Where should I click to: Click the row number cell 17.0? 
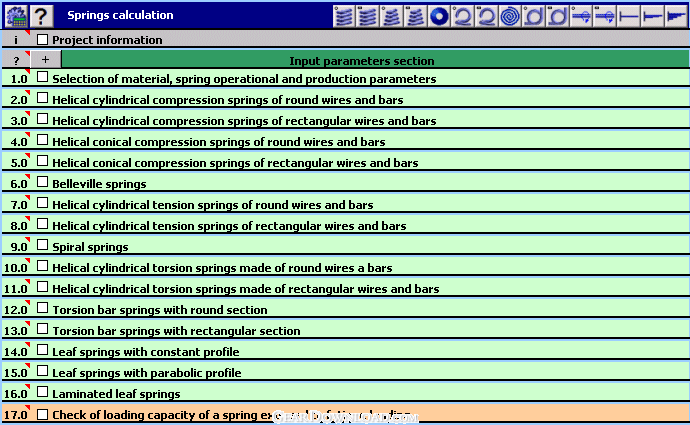pos(16,415)
